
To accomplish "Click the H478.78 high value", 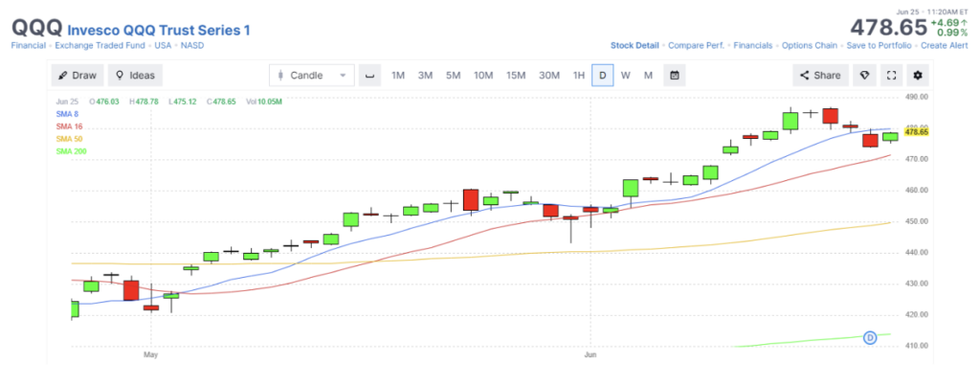I will coord(145,102).
